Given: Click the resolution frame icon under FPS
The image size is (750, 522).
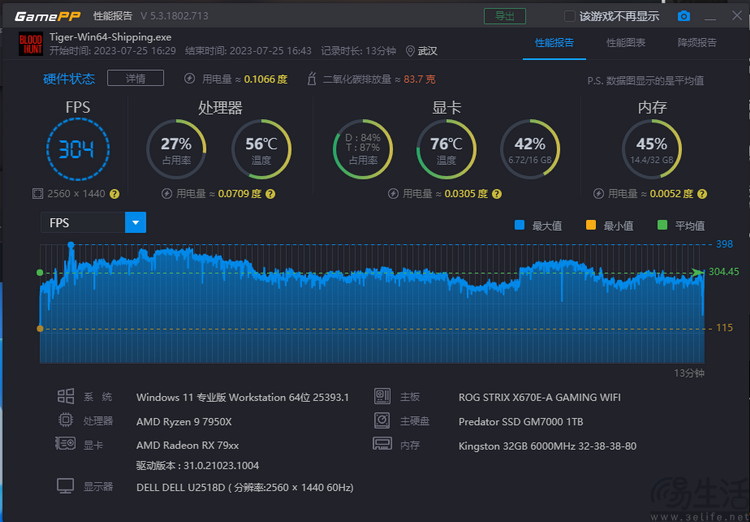Looking at the screenshot, I should point(37,194).
